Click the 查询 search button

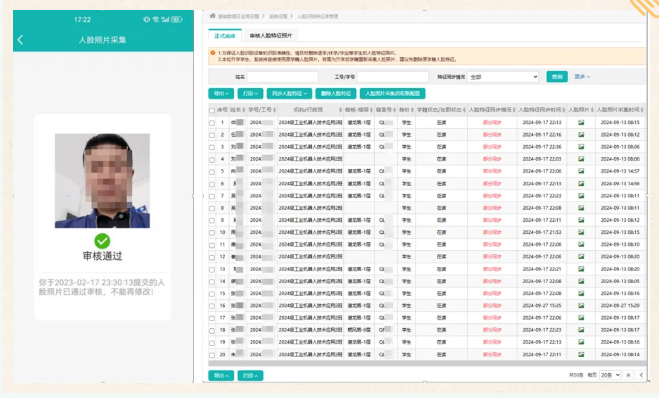[557, 77]
